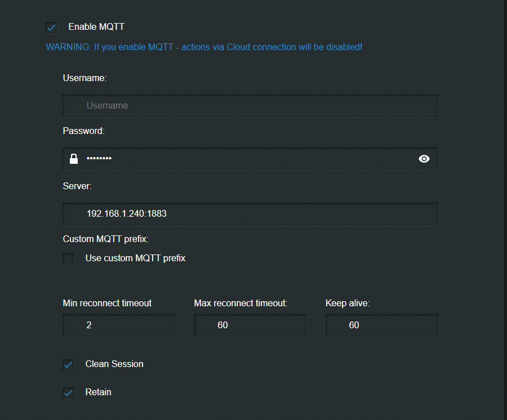507x420 pixels.
Task: Click the "Max reconnect timeout:" label
Action: (x=241, y=303)
